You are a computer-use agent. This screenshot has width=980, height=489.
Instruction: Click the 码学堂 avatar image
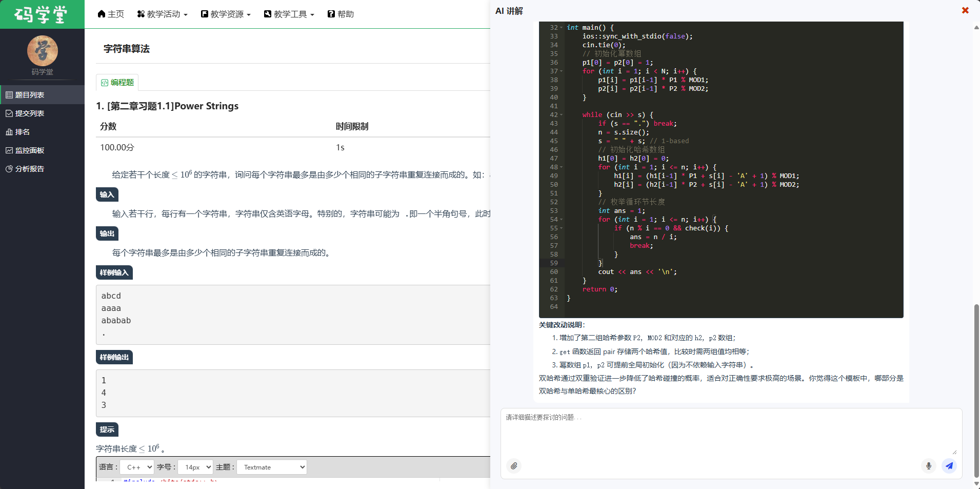tap(42, 51)
